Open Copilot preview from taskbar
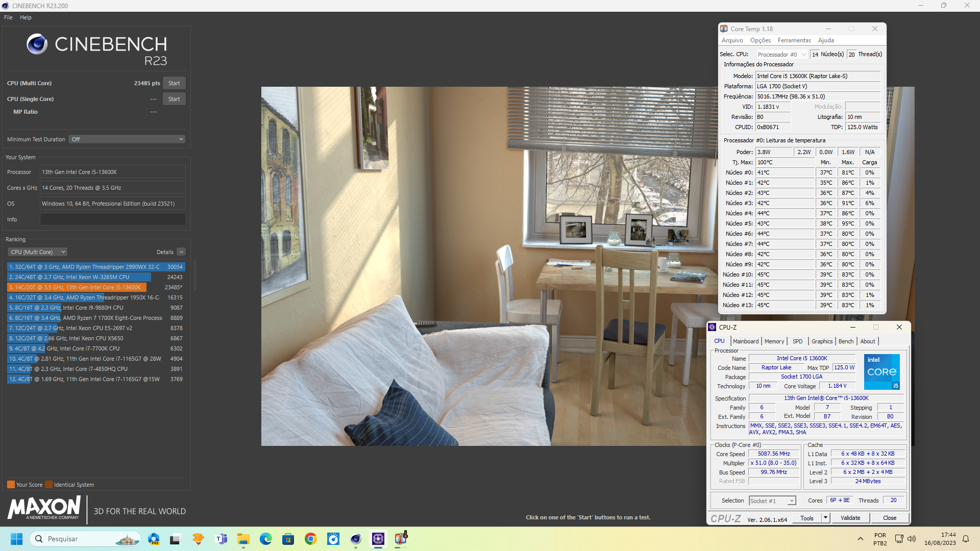This screenshot has height=551, width=980. [x=154, y=539]
